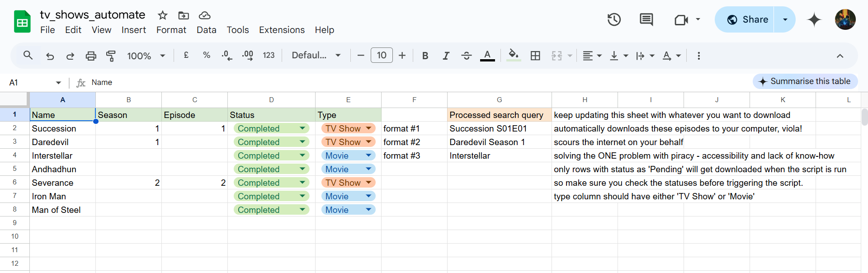Increase font size with plus button
This screenshot has height=273, width=868.
pyautogui.click(x=402, y=56)
